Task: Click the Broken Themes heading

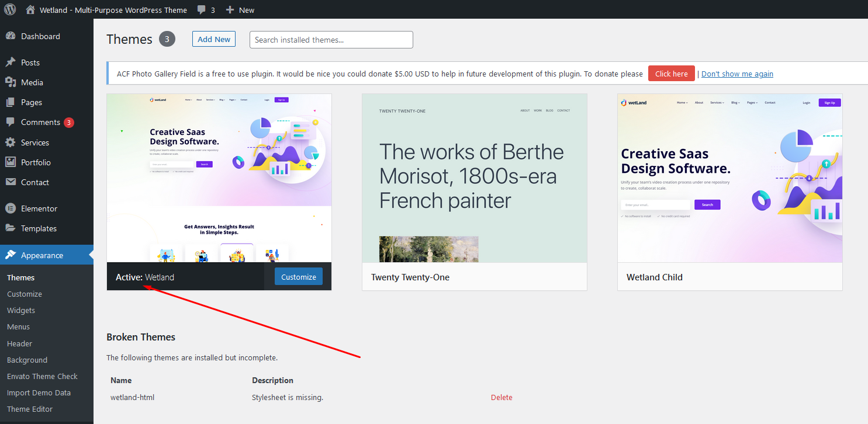Action: tap(141, 337)
